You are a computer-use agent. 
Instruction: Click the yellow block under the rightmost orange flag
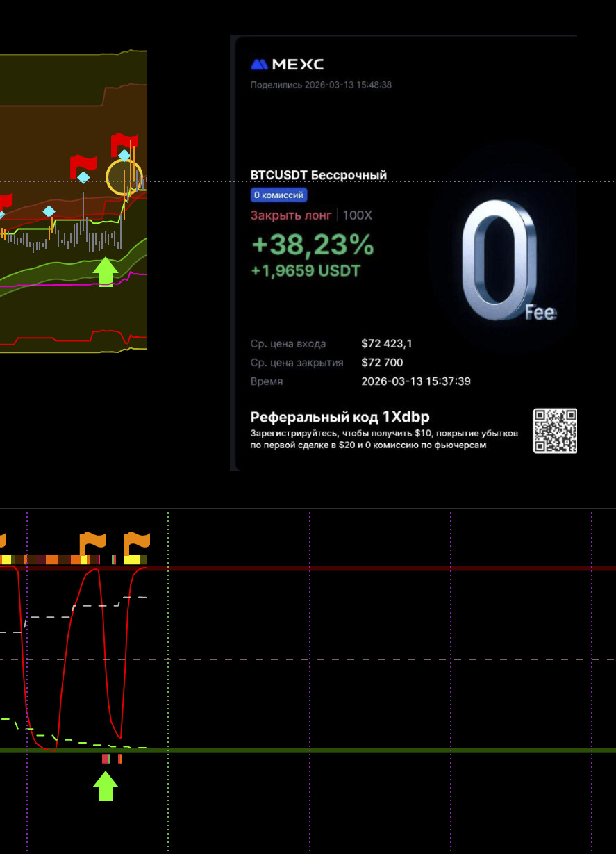133,559
